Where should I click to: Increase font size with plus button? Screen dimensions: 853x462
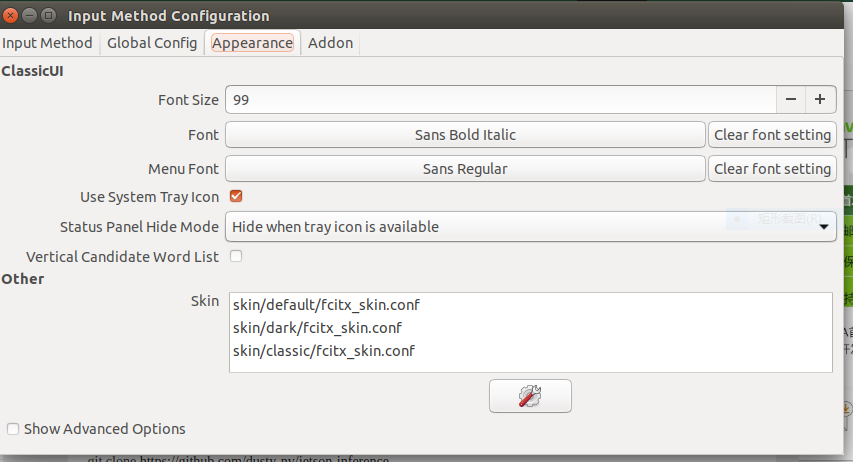[820, 100]
